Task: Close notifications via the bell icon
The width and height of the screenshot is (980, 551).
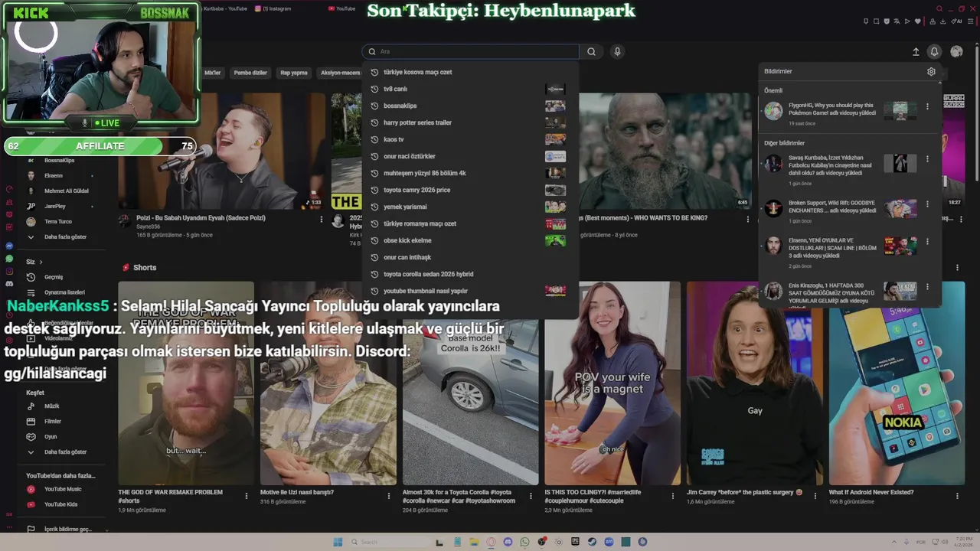Action: coord(934,51)
